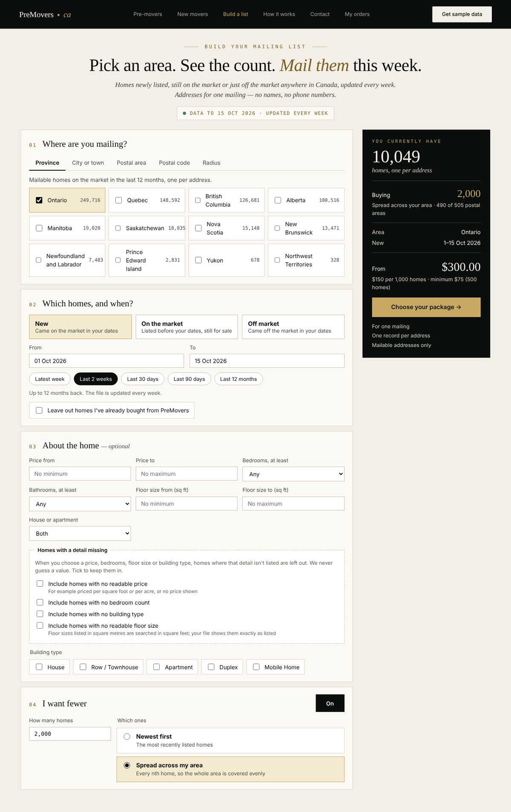Open the New movers nav link
Image resolution: width=511 pixels, height=812 pixels.
click(192, 14)
